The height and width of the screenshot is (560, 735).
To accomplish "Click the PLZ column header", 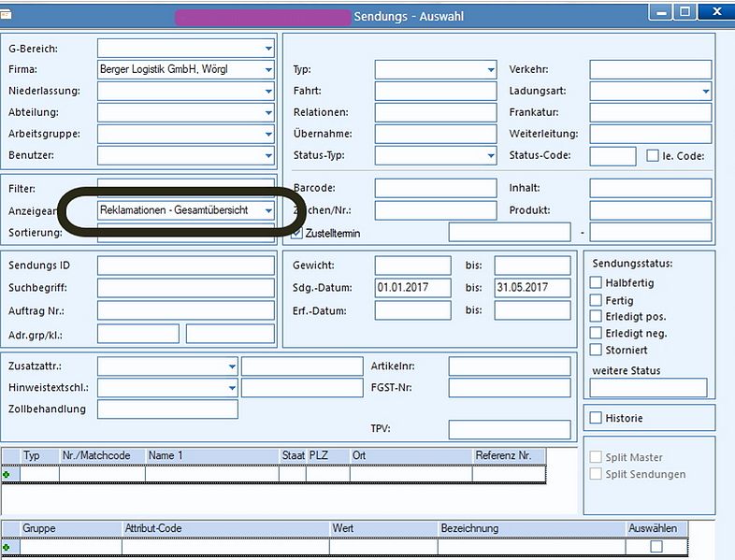I will click(x=327, y=455).
